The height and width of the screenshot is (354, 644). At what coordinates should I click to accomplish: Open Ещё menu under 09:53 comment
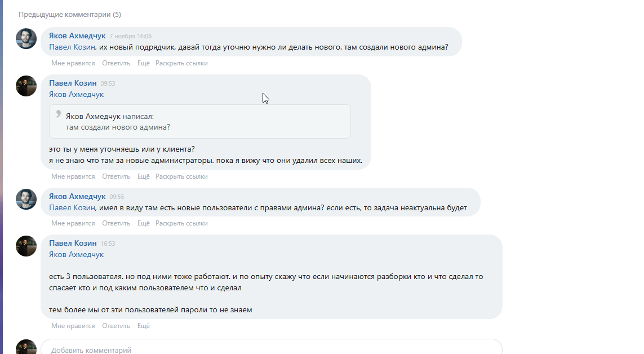(x=143, y=176)
